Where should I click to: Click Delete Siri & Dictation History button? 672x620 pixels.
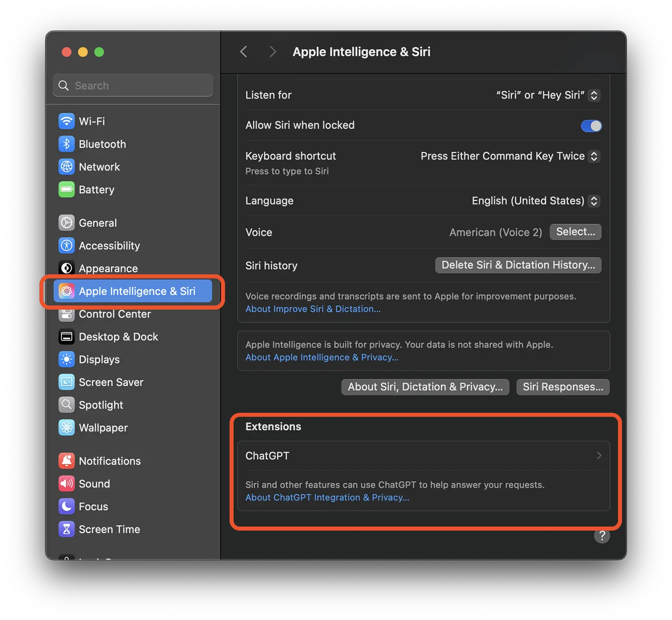pyautogui.click(x=518, y=265)
